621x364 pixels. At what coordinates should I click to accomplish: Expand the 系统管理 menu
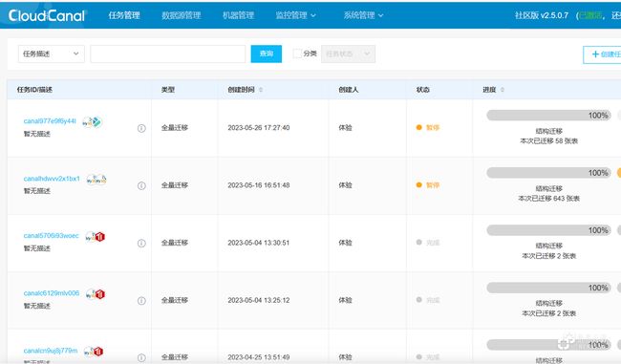pos(363,15)
